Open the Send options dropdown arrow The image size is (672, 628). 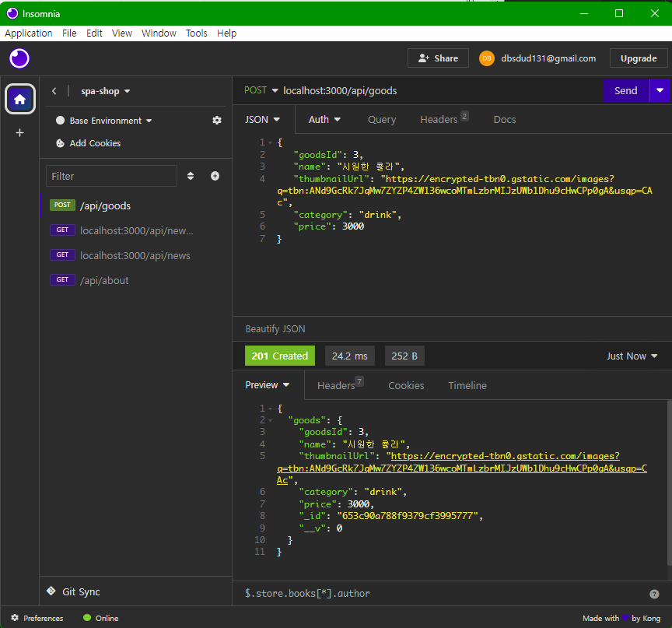click(660, 90)
